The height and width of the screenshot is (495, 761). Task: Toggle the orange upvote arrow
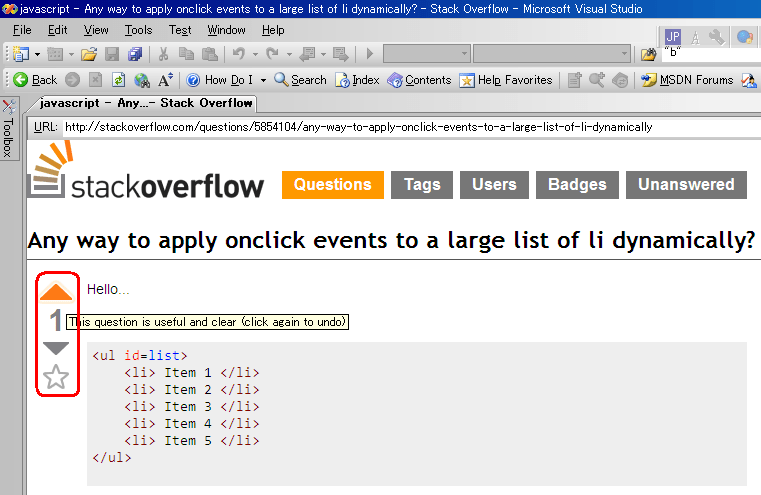tap(56, 291)
